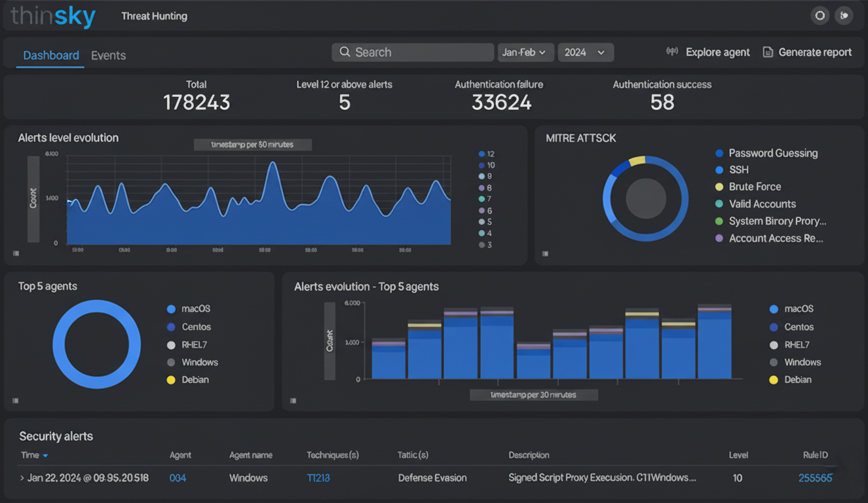Switch to the Events tab

pos(108,56)
